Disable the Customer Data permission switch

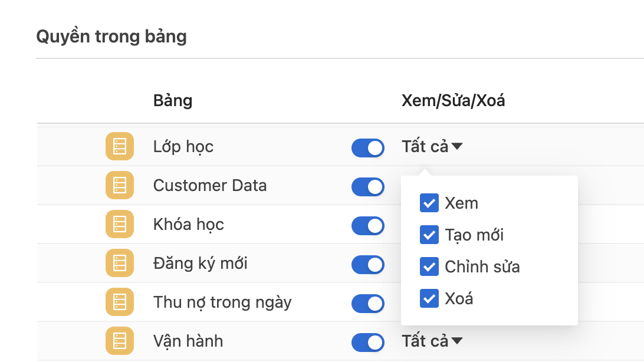367,187
